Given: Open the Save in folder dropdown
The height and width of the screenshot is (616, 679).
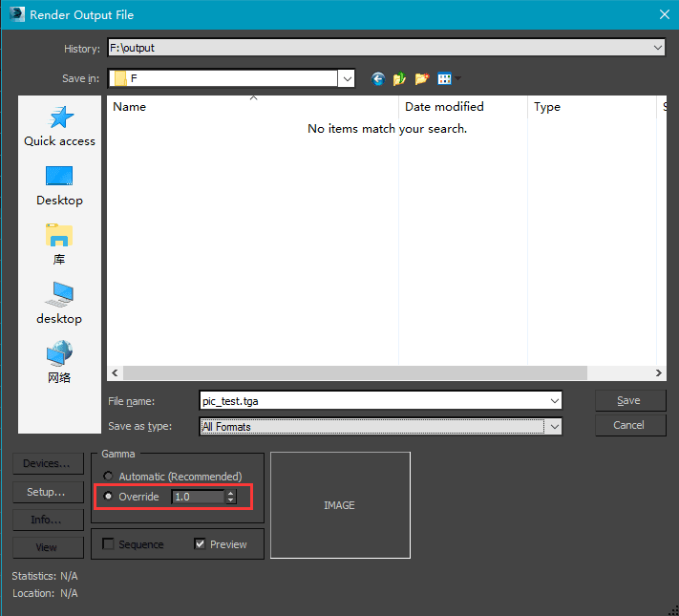Looking at the screenshot, I should [347, 78].
